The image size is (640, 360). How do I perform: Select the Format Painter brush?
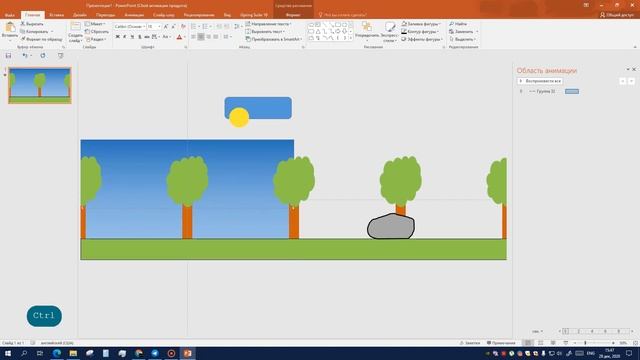(41, 39)
